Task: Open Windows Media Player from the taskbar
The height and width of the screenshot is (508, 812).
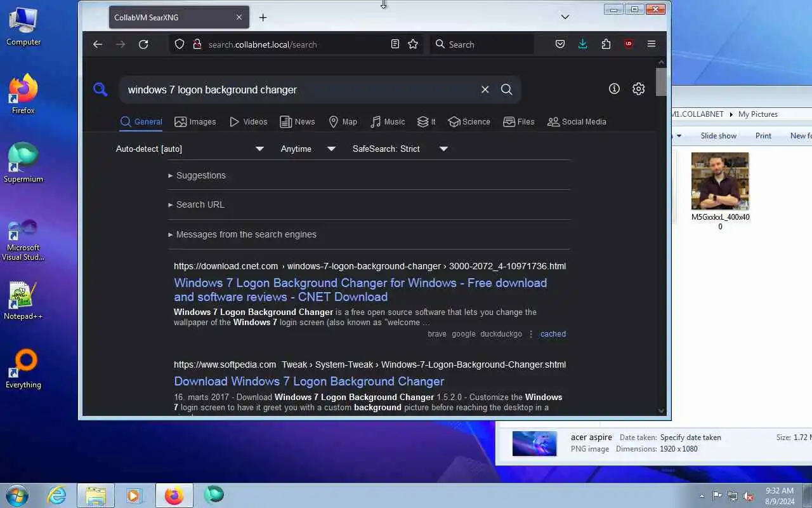Action: (x=134, y=495)
